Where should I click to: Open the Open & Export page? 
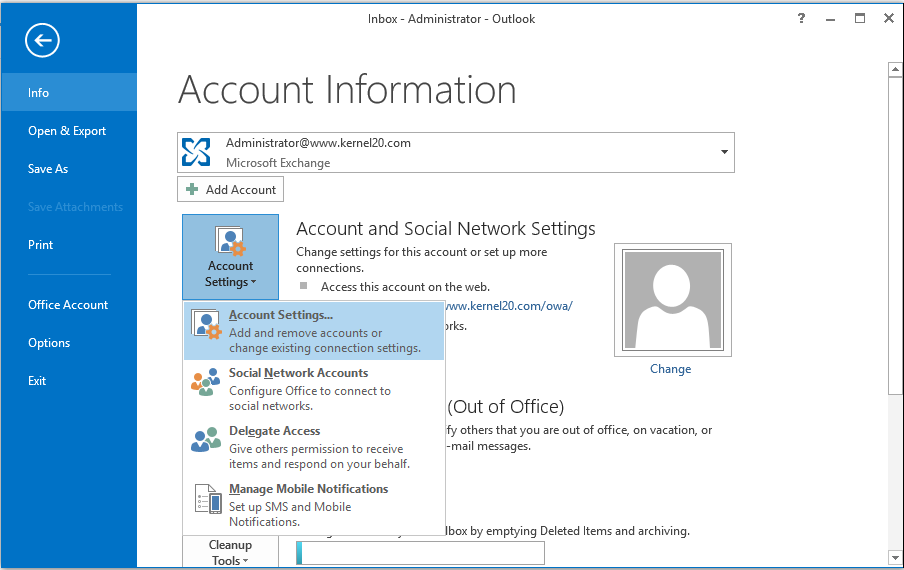[x=67, y=131]
